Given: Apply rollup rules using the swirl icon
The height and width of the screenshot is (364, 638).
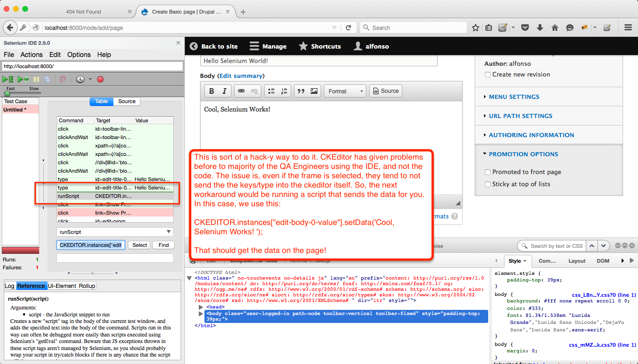Looking at the screenshot, I should pyautogui.click(x=63, y=80).
